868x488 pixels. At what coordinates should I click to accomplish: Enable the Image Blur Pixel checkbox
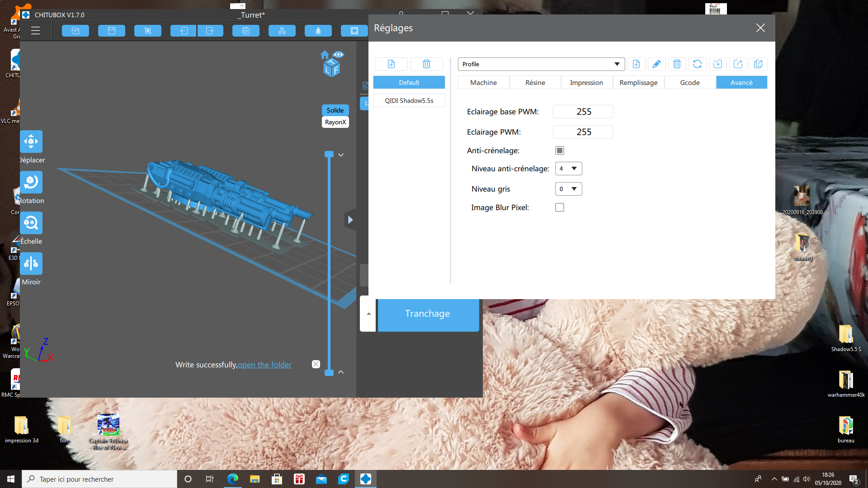560,207
